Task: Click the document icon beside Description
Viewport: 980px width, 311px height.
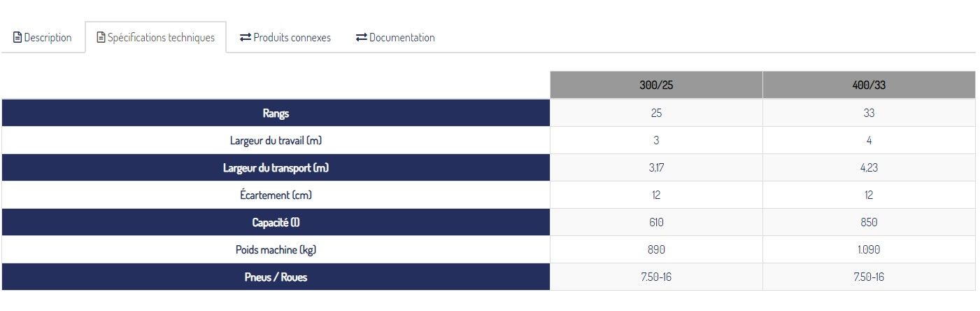Action: (18, 38)
